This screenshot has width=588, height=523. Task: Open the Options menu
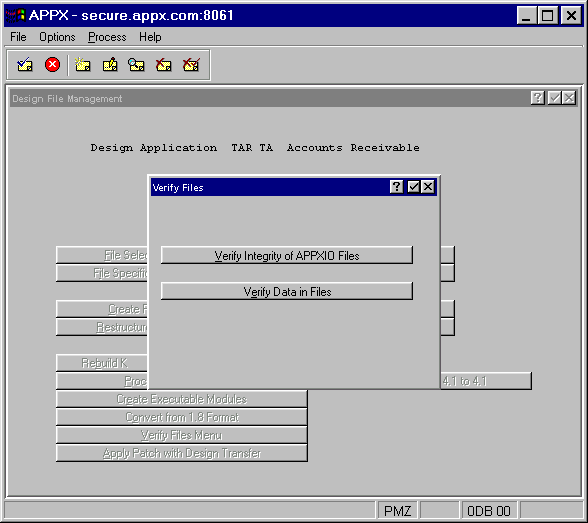[x=57, y=37]
